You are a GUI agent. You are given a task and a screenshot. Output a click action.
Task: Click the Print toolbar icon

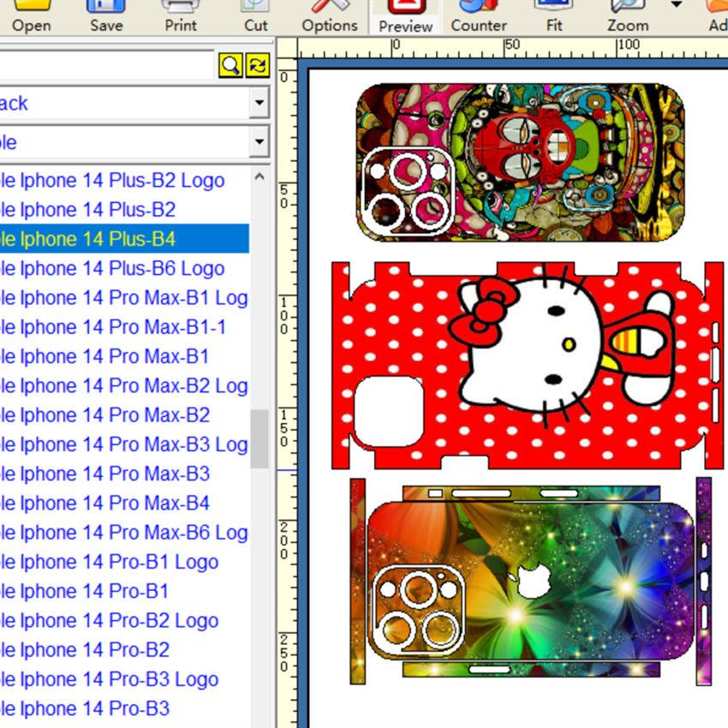point(181,16)
